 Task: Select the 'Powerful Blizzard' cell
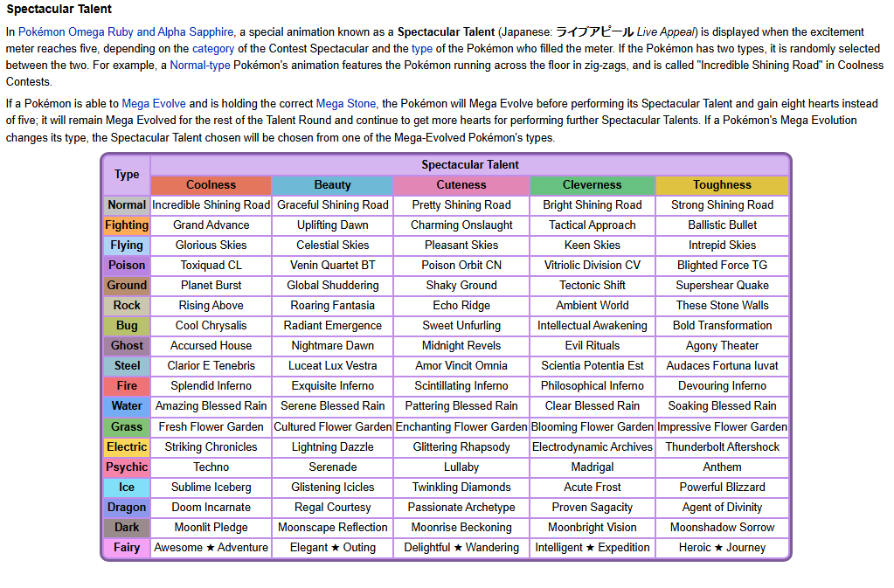(723, 488)
